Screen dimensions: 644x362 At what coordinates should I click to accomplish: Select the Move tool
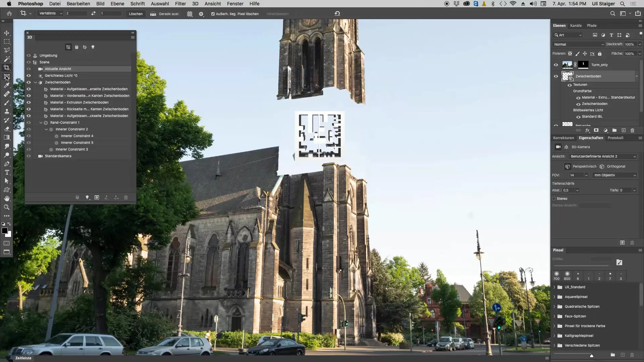coord(7,33)
